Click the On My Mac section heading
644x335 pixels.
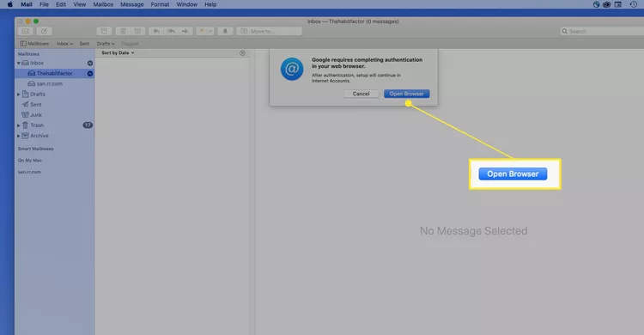(x=29, y=161)
